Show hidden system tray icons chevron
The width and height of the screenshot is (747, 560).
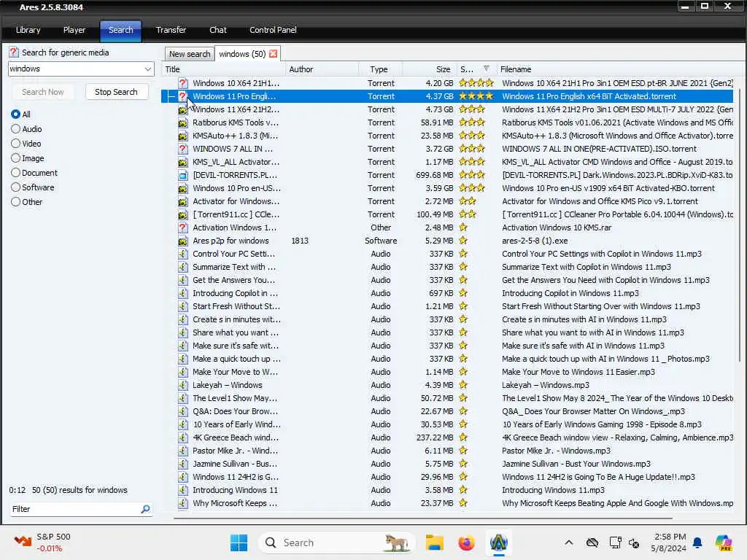pyautogui.click(x=569, y=542)
